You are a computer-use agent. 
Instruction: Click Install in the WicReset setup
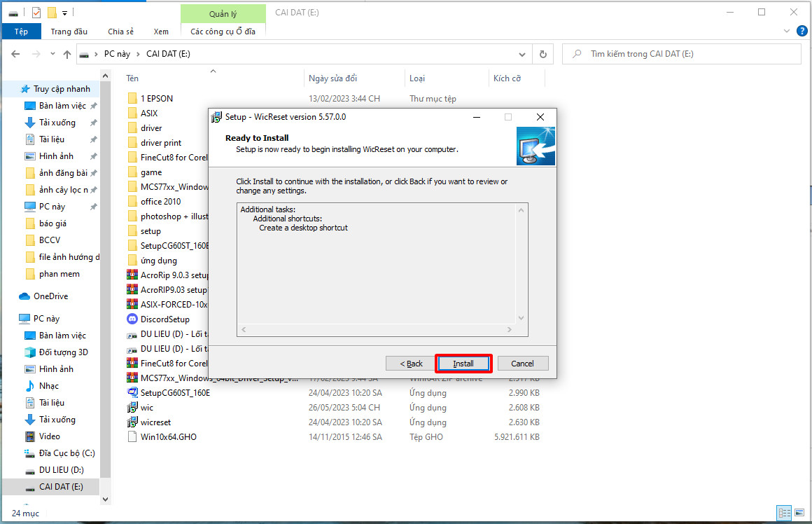pos(463,364)
